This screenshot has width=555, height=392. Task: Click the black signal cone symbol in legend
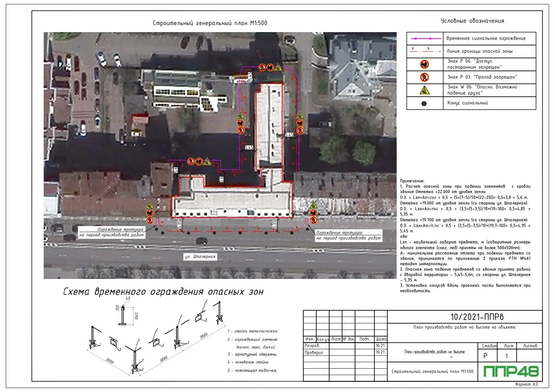click(x=424, y=103)
